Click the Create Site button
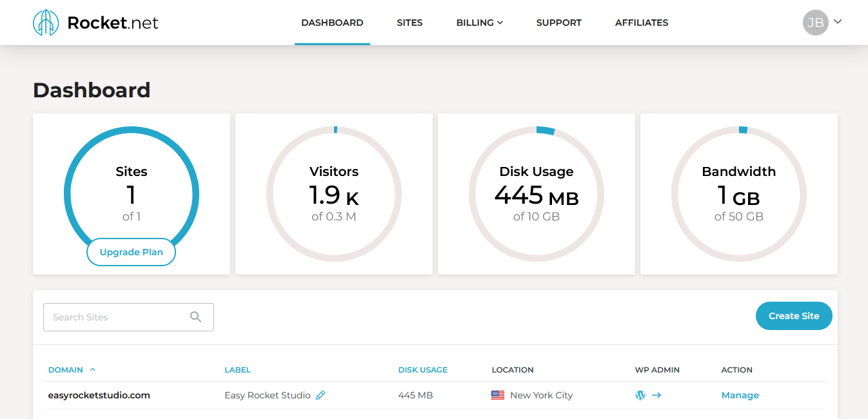 [x=794, y=316]
